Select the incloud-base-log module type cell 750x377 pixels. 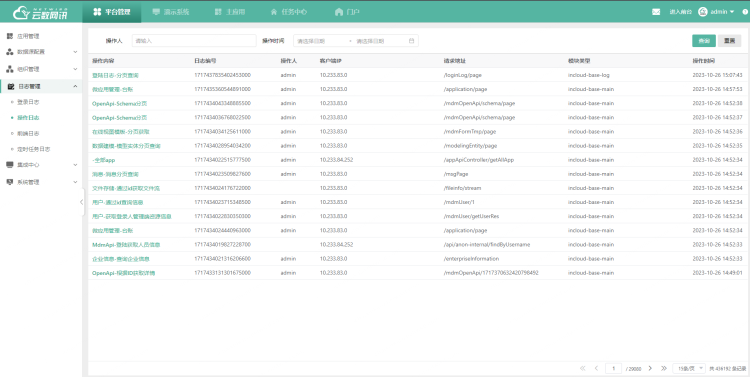(589, 76)
